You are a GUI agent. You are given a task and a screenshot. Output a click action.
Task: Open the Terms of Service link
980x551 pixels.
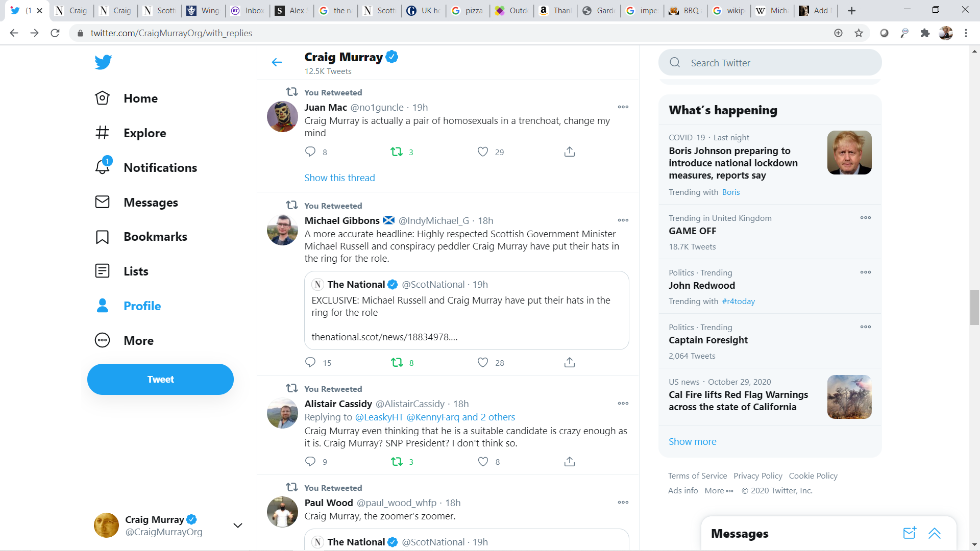click(697, 475)
